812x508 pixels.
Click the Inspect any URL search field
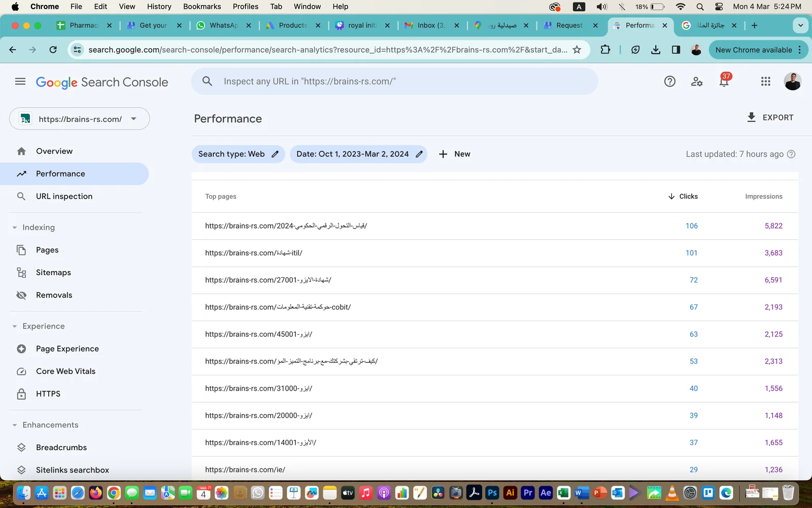point(394,81)
